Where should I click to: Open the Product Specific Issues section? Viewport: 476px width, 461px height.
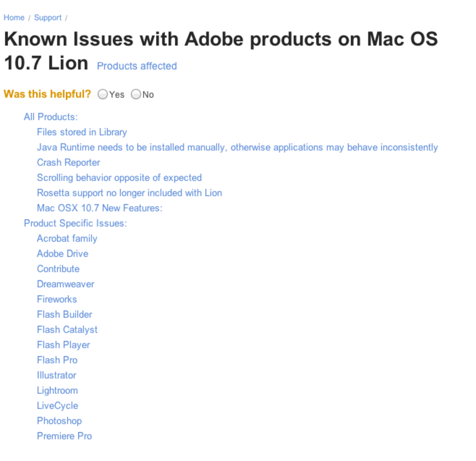click(75, 223)
